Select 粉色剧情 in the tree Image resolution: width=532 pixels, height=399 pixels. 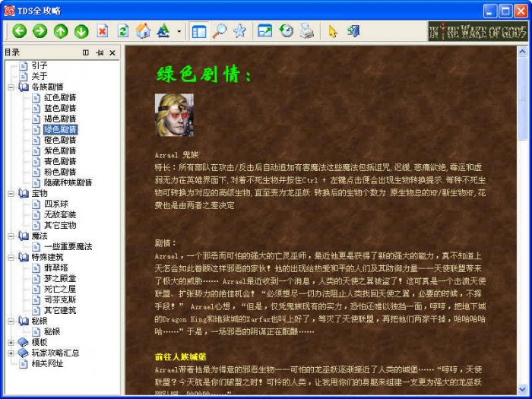pyautogui.click(x=60, y=172)
